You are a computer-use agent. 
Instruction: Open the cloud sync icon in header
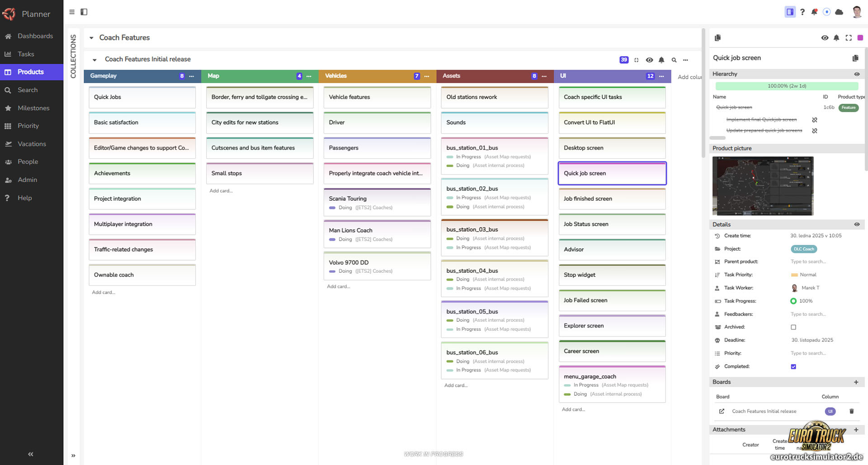[x=839, y=12]
